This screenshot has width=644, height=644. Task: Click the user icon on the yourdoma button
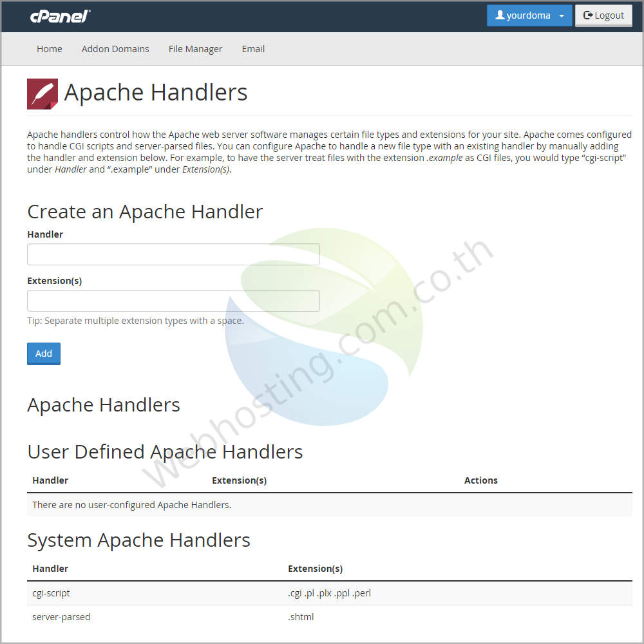[x=500, y=15]
